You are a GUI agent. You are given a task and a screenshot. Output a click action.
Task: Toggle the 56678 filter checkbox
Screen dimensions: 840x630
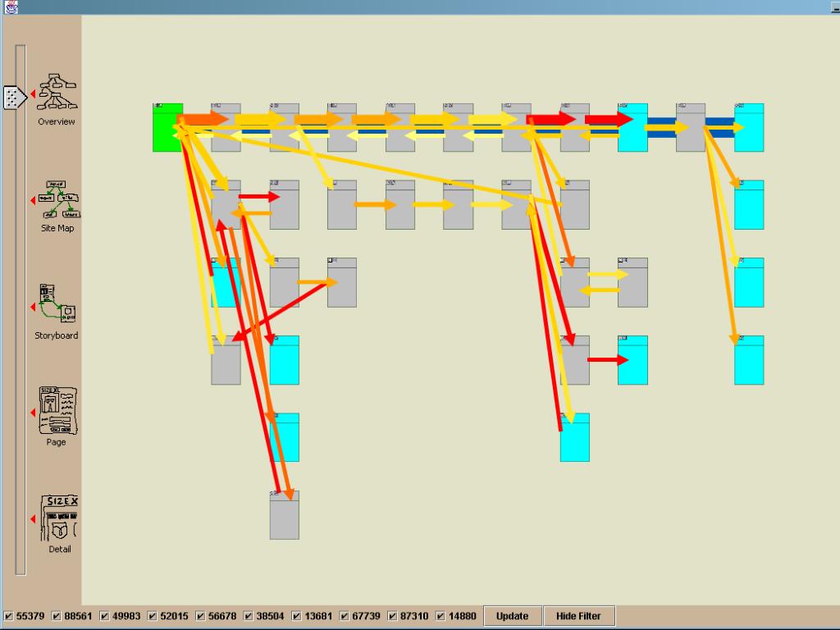click(200, 616)
